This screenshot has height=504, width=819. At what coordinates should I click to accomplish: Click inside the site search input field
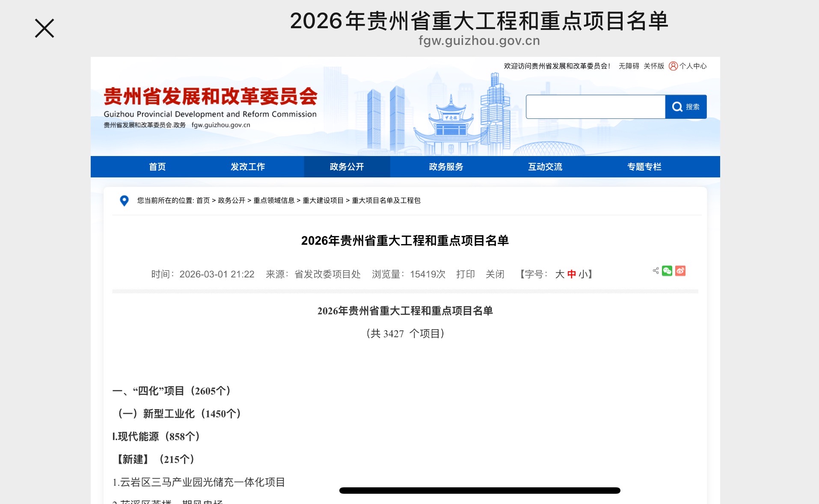595,106
